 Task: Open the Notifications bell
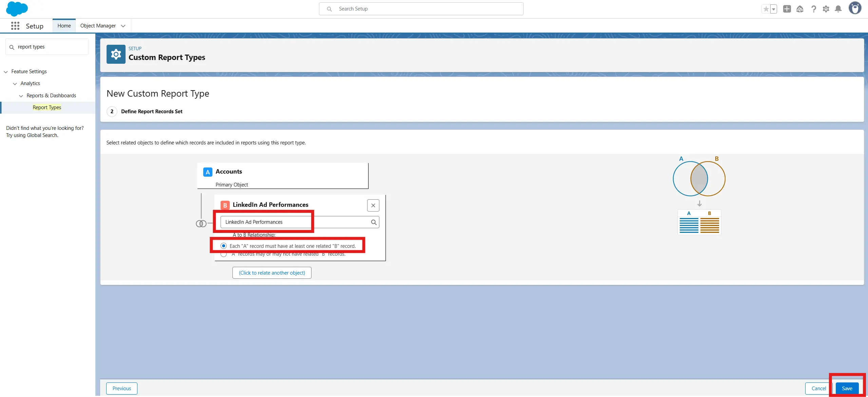838,9
